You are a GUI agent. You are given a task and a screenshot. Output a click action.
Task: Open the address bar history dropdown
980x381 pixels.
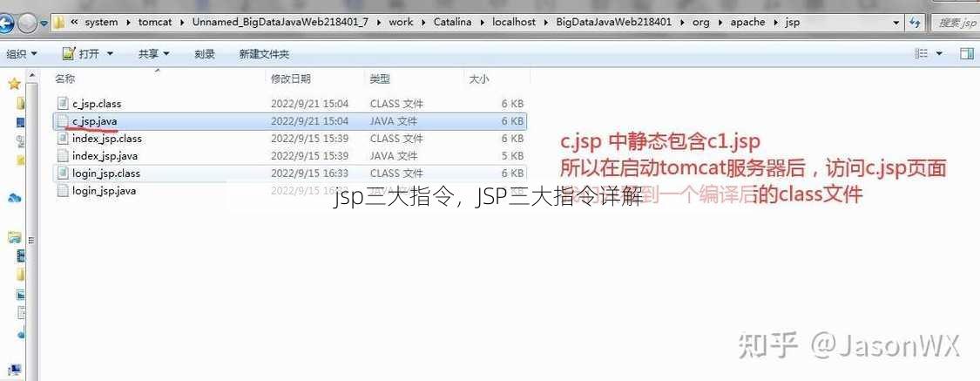(x=897, y=24)
